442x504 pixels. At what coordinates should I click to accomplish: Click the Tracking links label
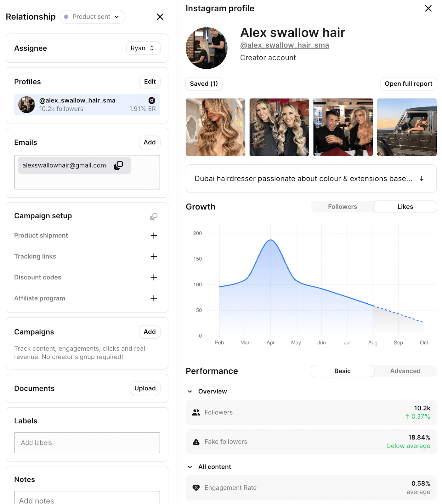click(35, 256)
